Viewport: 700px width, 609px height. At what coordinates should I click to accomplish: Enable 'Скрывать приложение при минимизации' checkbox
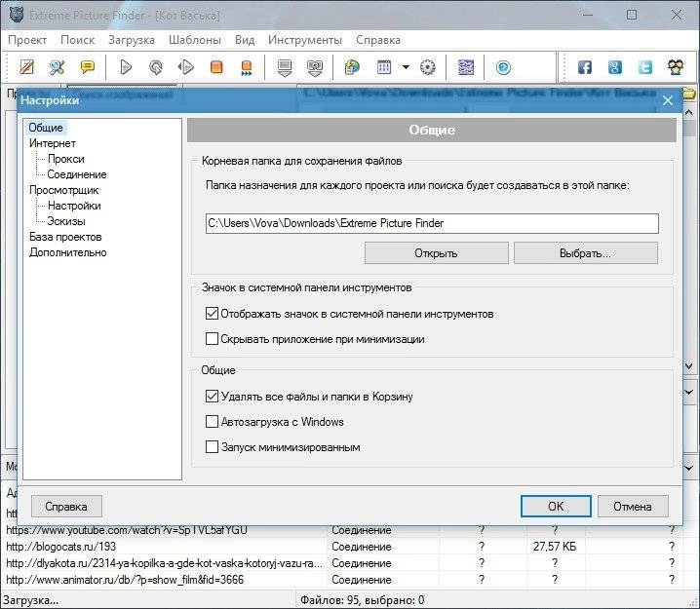click(x=212, y=339)
